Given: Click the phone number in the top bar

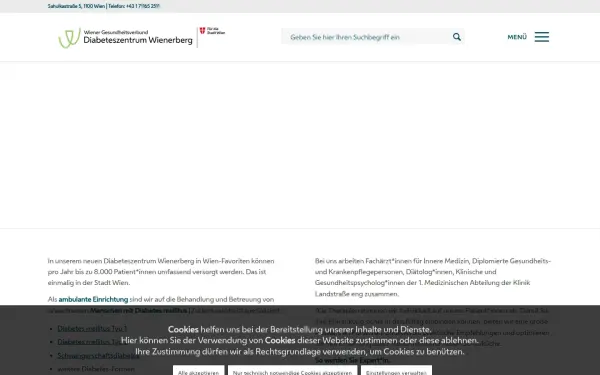Looking at the screenshot, I should 143,6.
